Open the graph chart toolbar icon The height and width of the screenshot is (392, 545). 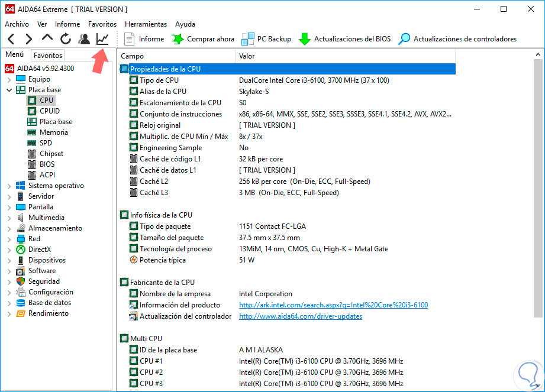coord(102,39)
